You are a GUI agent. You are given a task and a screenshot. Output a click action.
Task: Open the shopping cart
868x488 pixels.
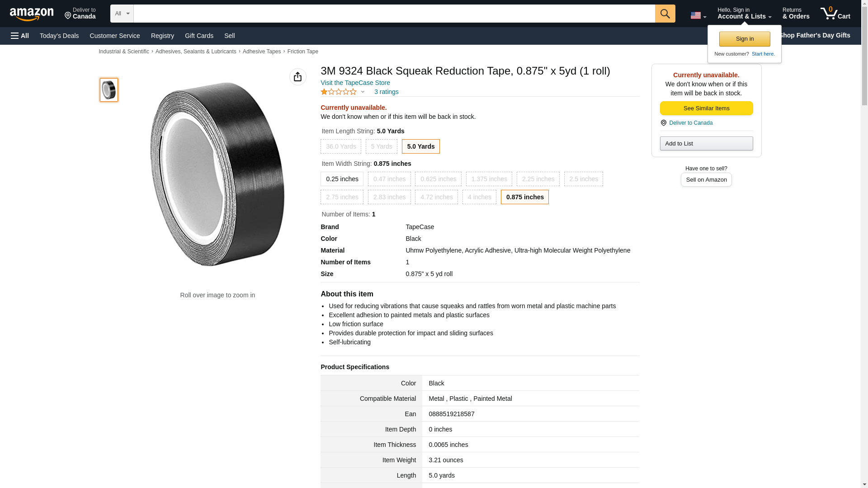click(x=835, y=14)
